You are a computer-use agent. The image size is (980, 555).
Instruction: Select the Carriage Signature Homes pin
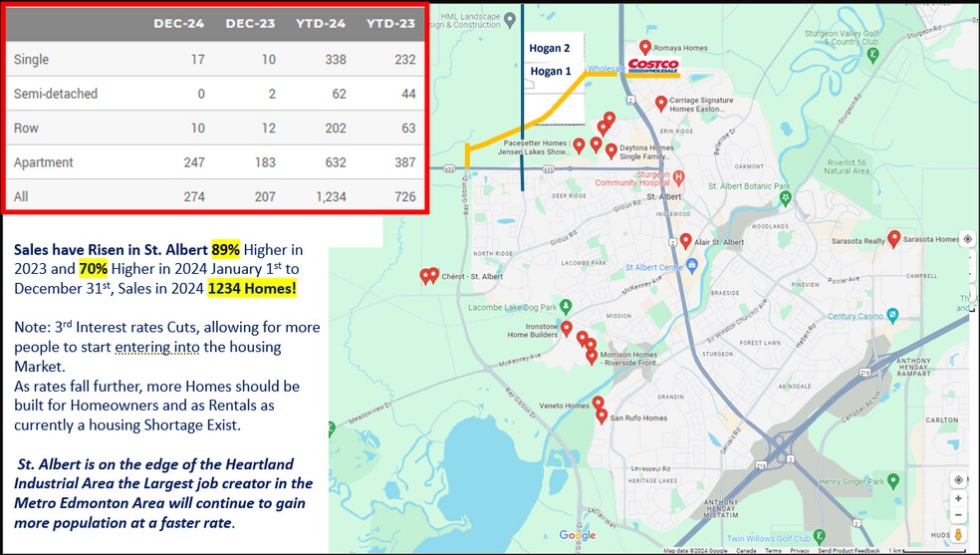tap(661, 103)
